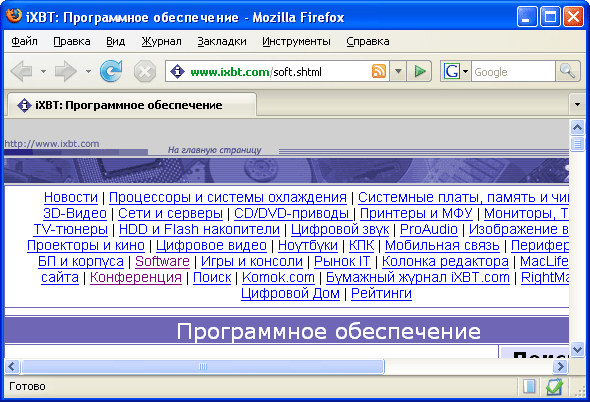Follow the Цифровой Дом link

point(290,293)
